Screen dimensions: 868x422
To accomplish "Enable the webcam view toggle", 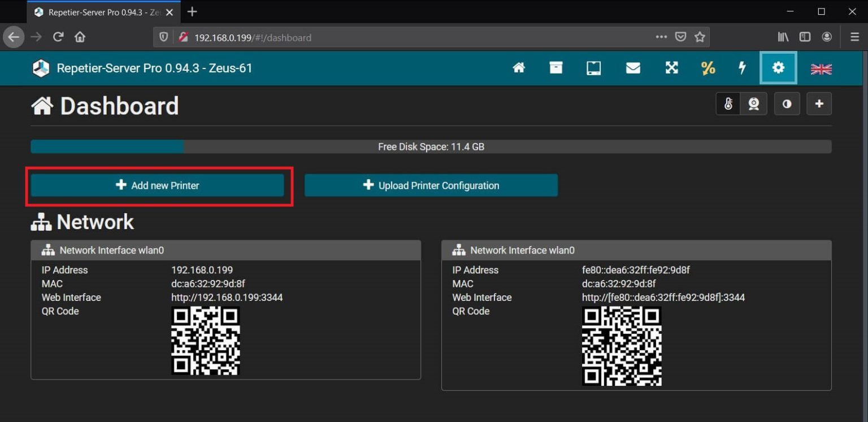I will tap(754, 104).
